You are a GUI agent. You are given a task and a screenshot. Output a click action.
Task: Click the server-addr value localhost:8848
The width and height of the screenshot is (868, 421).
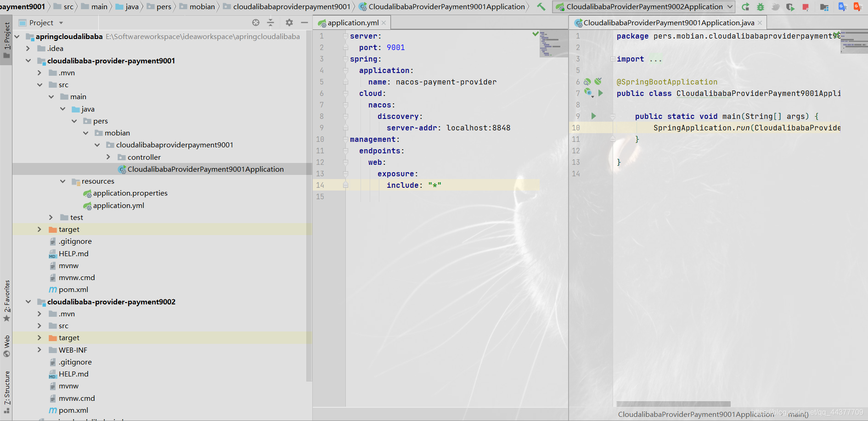click(478, 128)
